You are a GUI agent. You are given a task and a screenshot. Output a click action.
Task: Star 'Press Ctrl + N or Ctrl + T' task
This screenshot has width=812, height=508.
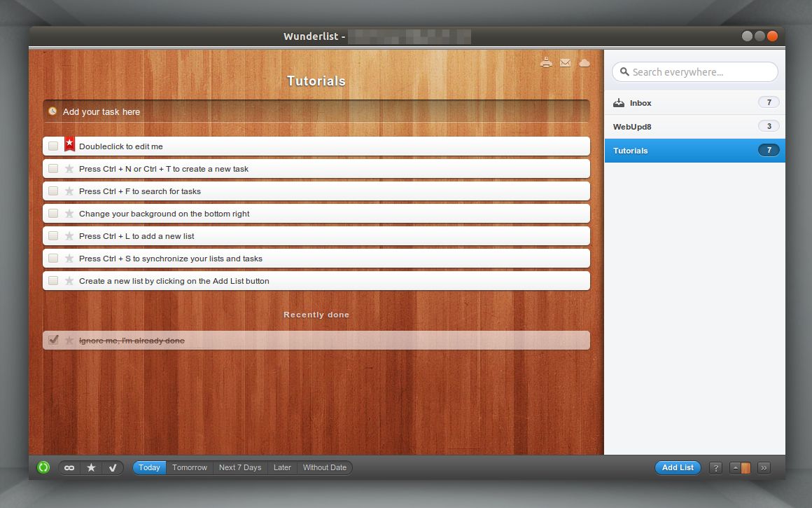click(x=69, y=168)
